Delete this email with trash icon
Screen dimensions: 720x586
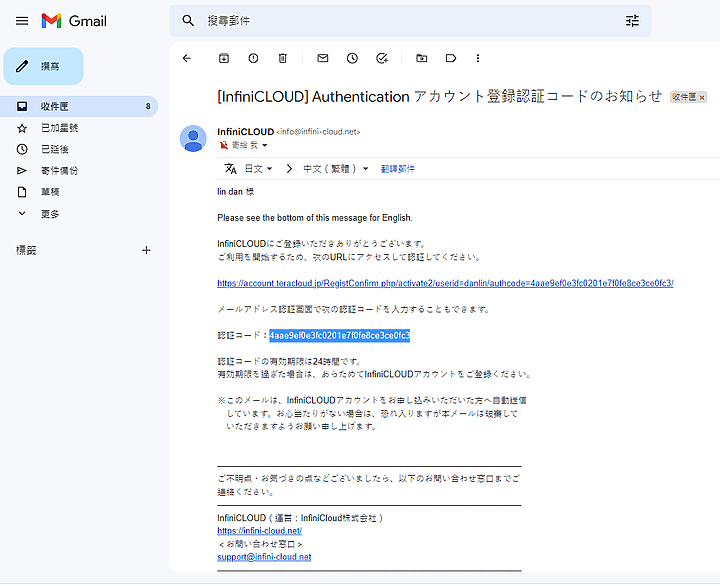click(282, 58)
